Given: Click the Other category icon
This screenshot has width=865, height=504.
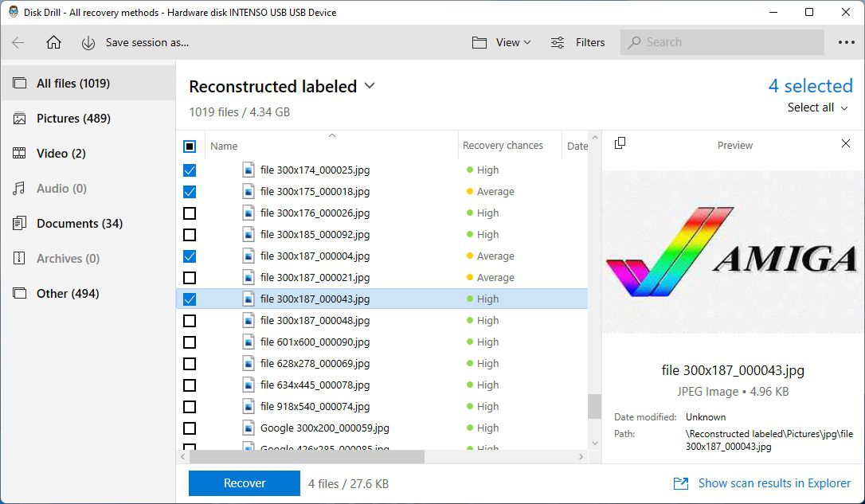Looking at the screenshot, I should pos(19,293).
